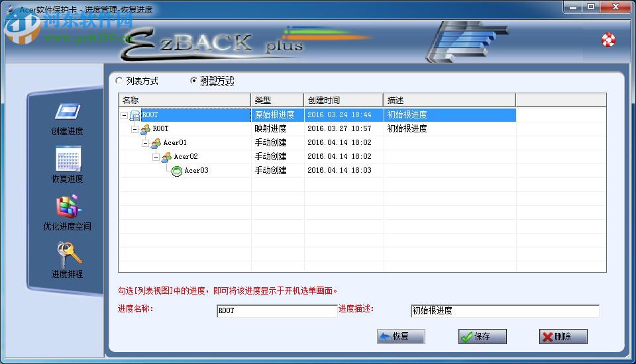Click the 保存 button
Viewport: 636px width, 364px height.
point(482,336)
